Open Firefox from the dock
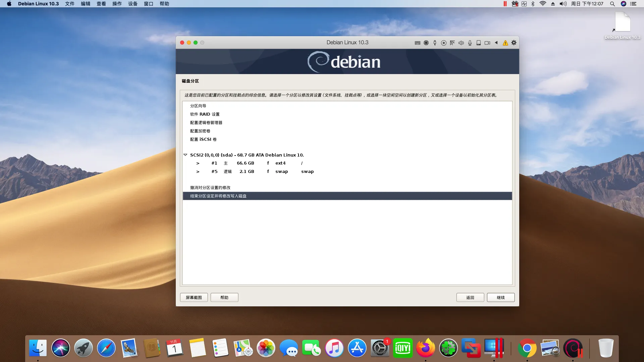 426,348
